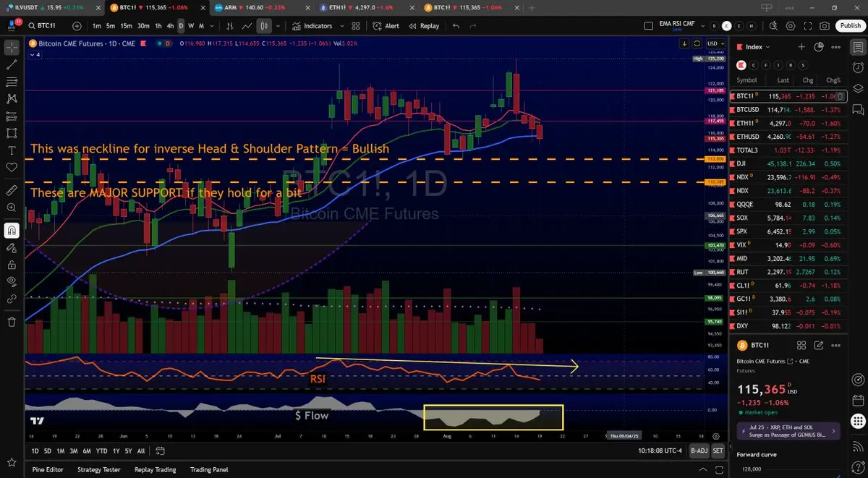
Task: Toggle lock all drawings
Action: coord(12,264)
